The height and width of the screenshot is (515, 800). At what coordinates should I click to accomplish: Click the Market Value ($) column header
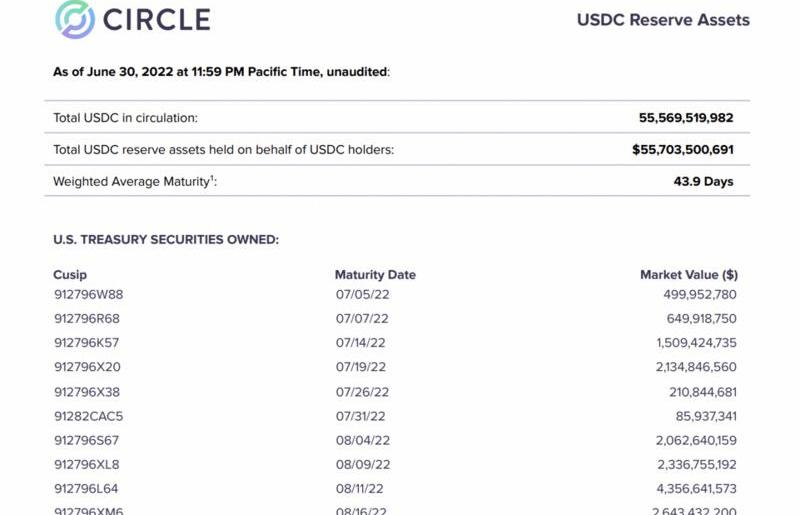click(x=689, y=275)
